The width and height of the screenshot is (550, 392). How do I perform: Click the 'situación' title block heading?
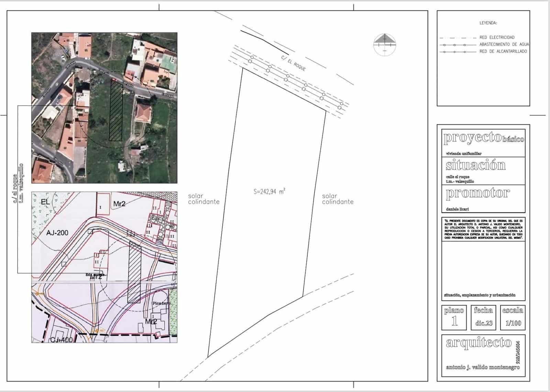[476, 165]
